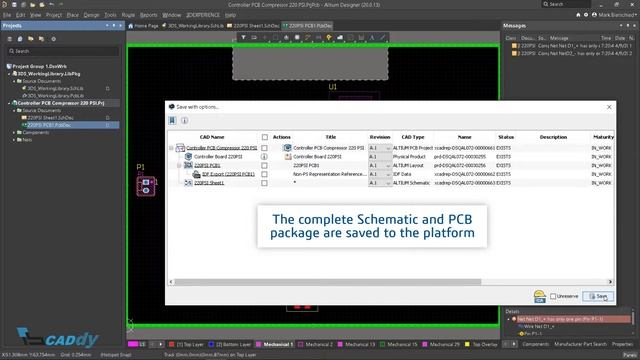Click the Mechanical 15 layer color swatch

click(382, 344)
